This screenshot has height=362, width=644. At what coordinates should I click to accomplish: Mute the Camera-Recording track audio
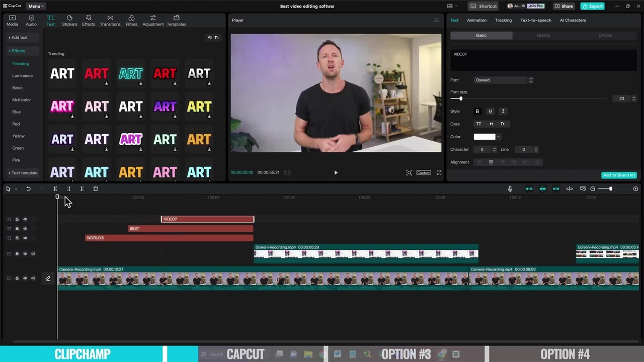(x=33, y=278)
